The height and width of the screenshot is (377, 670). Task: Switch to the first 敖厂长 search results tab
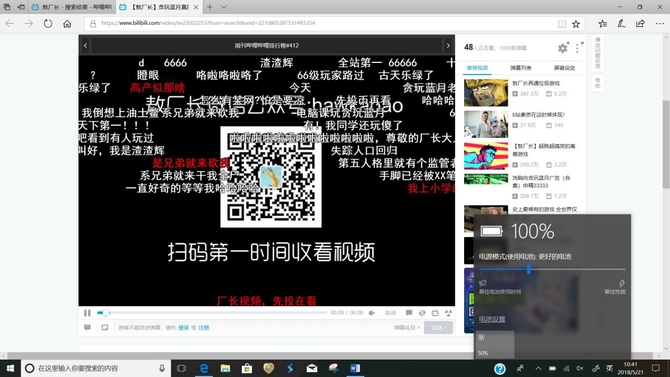[x=72, y=7]
